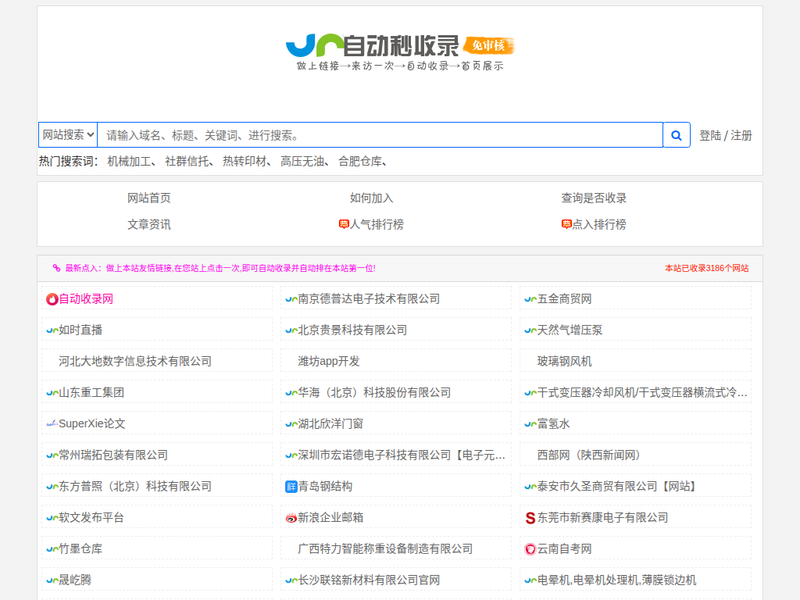
Task: Click the favicon beside 软文发布平台
Action: (x=52, y=518)
